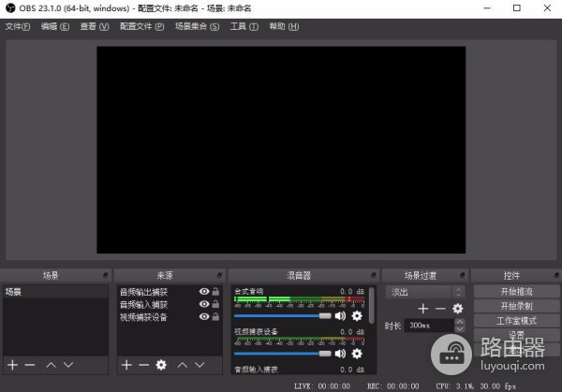Open the 配置文件(P) menu
The height and width of the screenshot is (392, 562).
(142, 26)
